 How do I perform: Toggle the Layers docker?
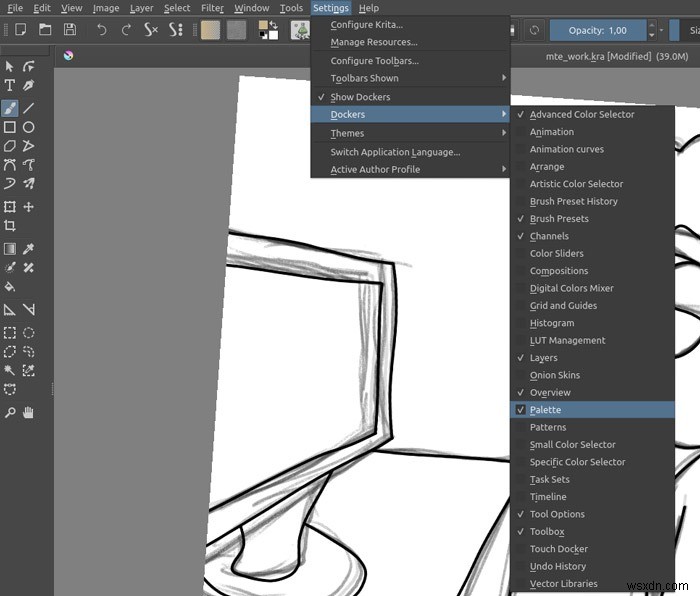[x=592, y=358]
